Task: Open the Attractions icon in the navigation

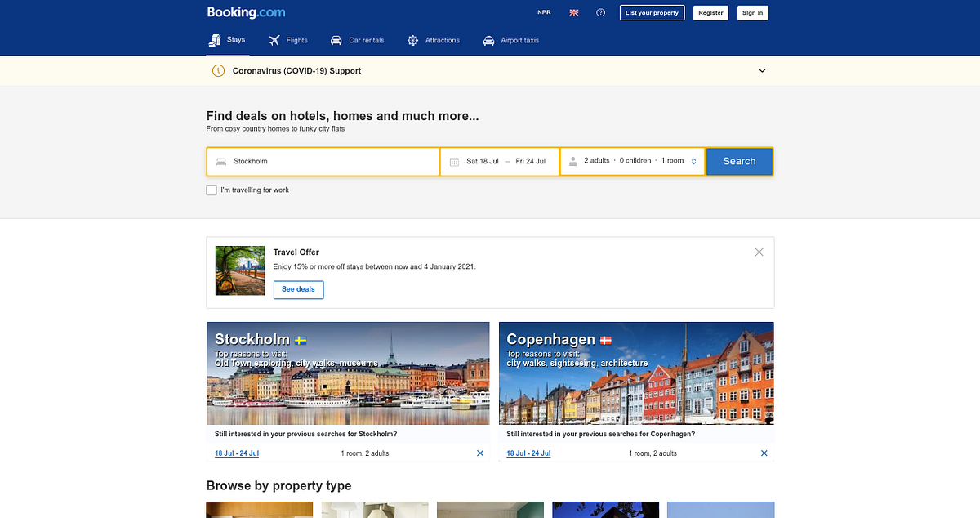Action: pos(412,39)
